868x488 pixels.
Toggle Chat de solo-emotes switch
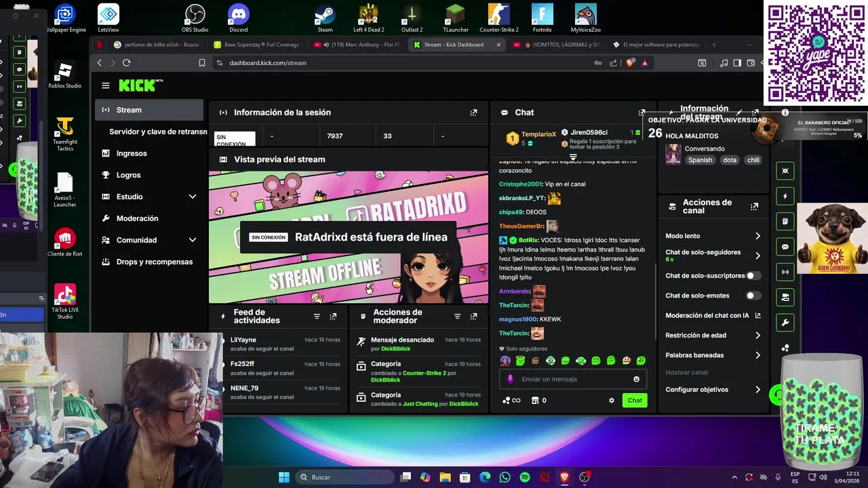click(x=753, y=296)
